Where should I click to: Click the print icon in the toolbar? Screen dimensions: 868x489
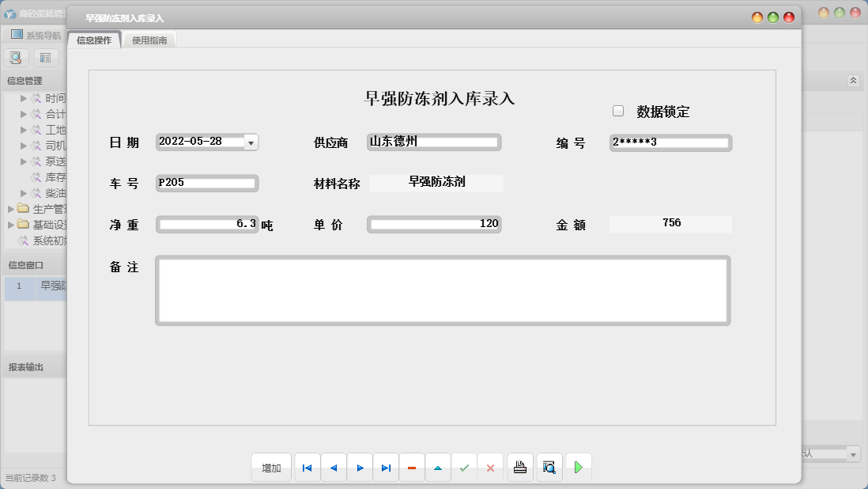coord(520,468)
